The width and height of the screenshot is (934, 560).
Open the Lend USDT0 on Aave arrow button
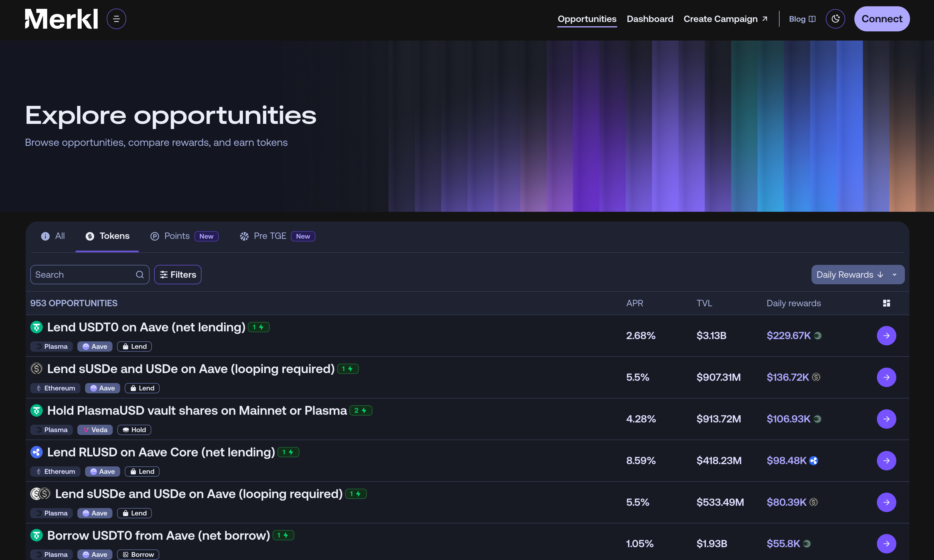(x=886, y=335)
